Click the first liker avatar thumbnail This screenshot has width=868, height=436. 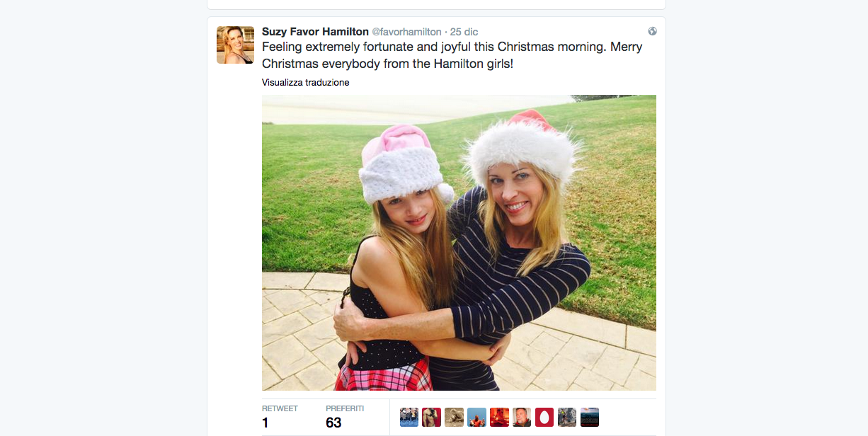[409, 417]
